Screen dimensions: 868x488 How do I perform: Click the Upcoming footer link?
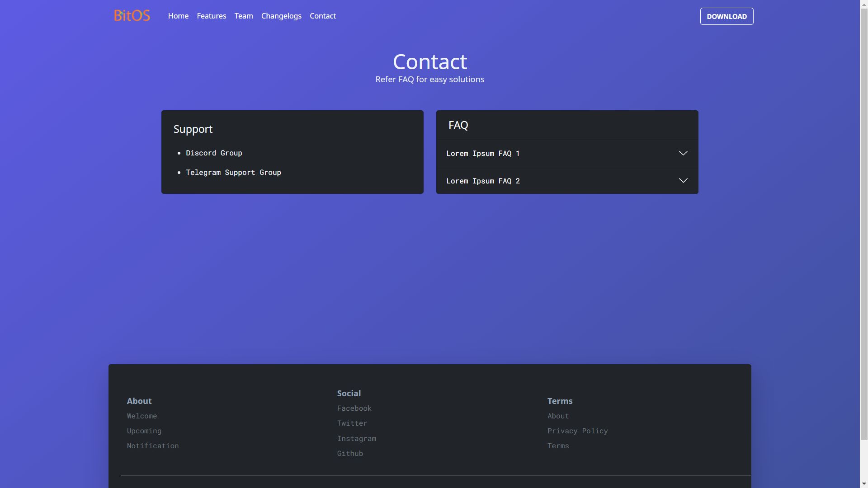click(144, 431)
